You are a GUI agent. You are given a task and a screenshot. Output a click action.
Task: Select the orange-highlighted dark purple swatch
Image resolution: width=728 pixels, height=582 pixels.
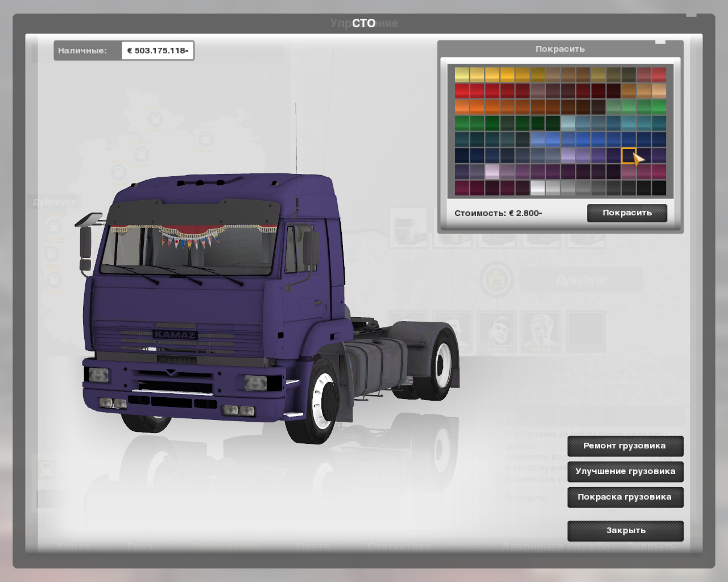[x=628, y=155]
